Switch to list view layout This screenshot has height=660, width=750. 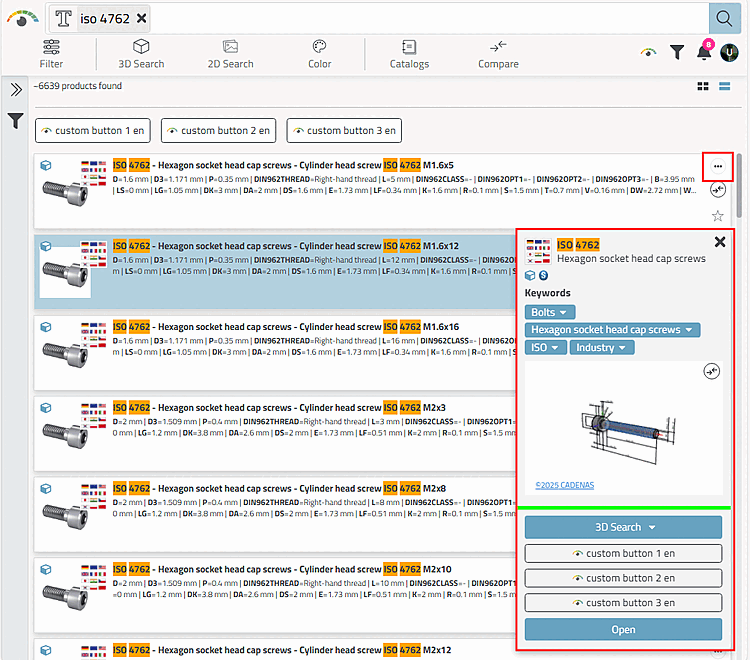[725, 86]
